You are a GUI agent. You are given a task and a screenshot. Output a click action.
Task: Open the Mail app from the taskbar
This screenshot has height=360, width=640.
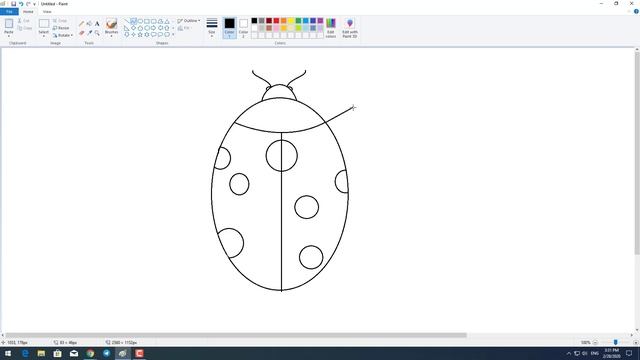[74, 353]
